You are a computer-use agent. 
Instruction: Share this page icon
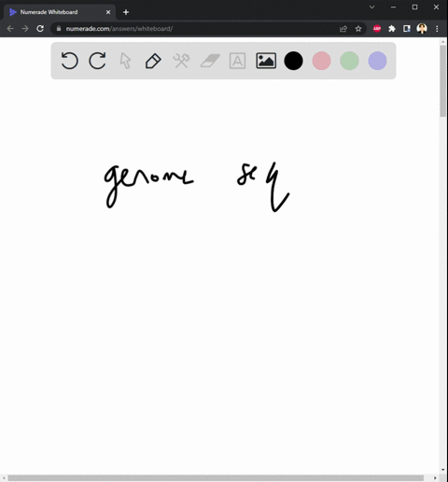point(343,29)
